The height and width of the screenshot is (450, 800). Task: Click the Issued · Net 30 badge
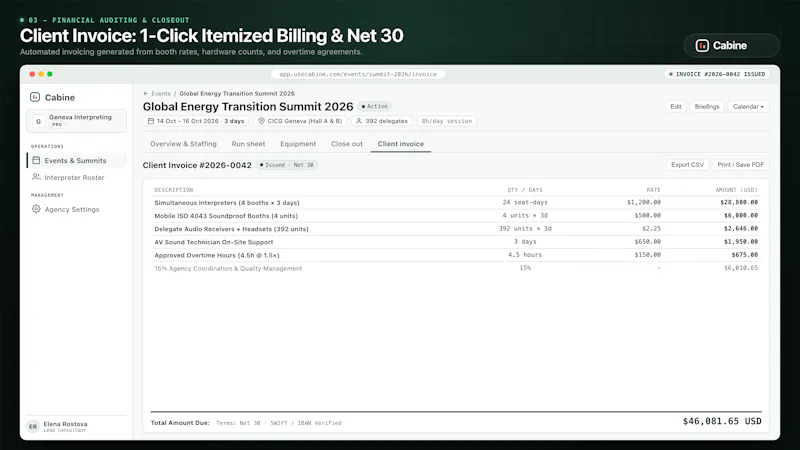[287, 165]
